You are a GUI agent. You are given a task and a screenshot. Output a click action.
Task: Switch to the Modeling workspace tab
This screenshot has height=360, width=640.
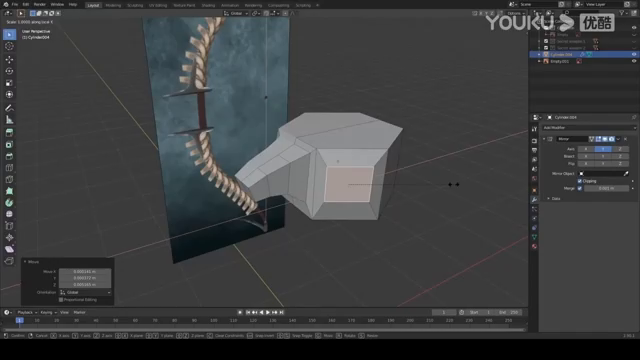tap(113, 5)
